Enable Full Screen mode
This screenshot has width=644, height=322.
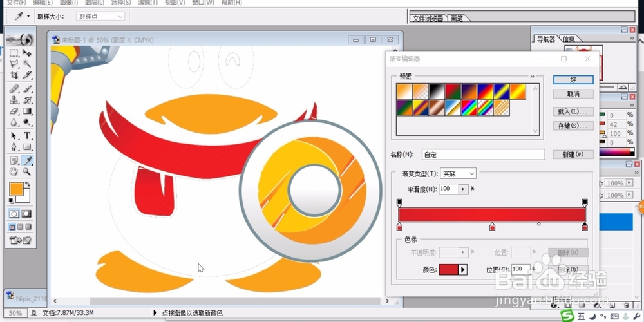pyautogui.click(x=28, y=227)
